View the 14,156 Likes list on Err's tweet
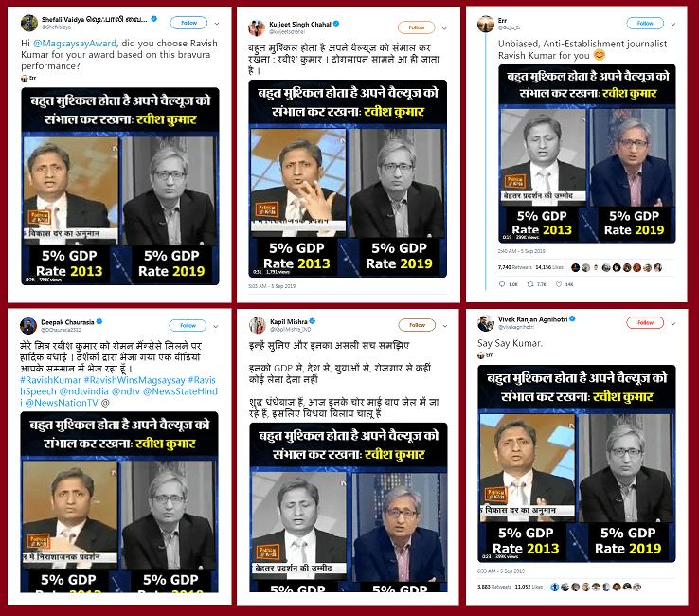 click(x=549, y=267)
